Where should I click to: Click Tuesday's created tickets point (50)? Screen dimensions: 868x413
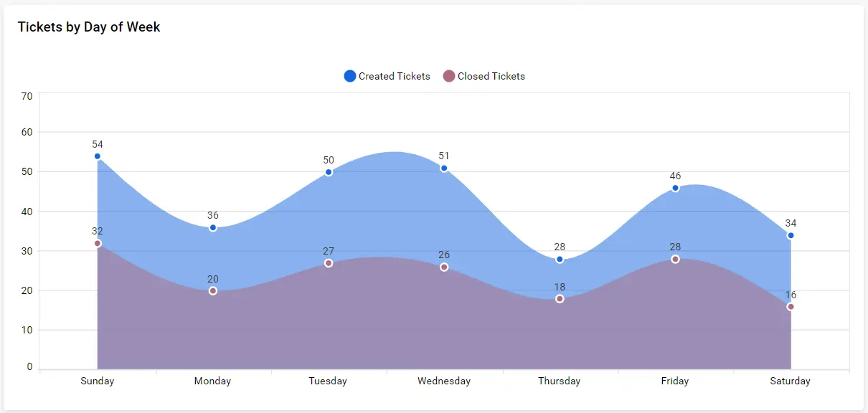(329, 172)
